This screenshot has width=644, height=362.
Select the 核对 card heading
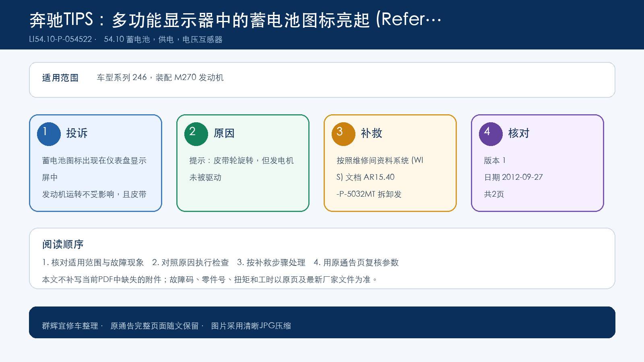click(x=519, y=133)
